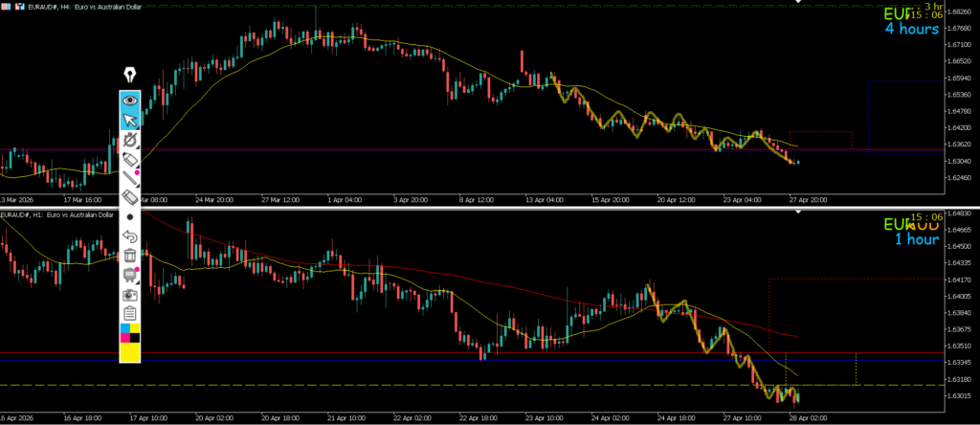Select the eraser tool
This screenshot has height=425, width=980.
pos(130,196)
